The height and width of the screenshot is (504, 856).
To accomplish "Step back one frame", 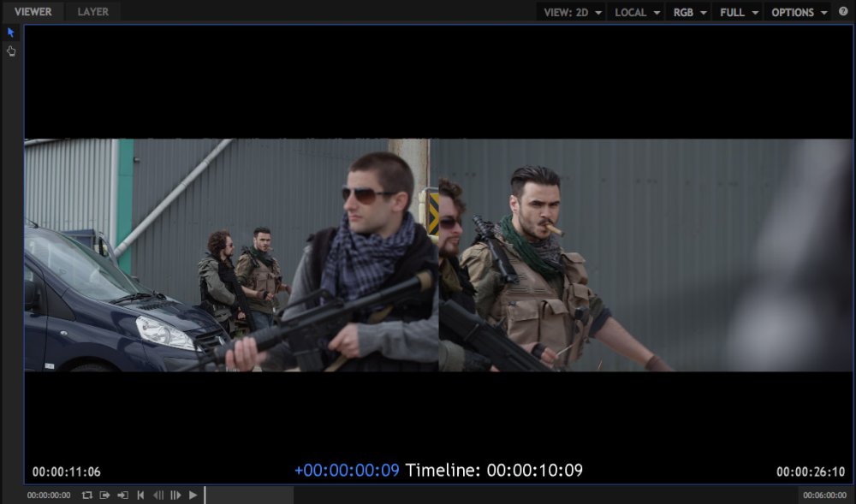I will 158,495.
